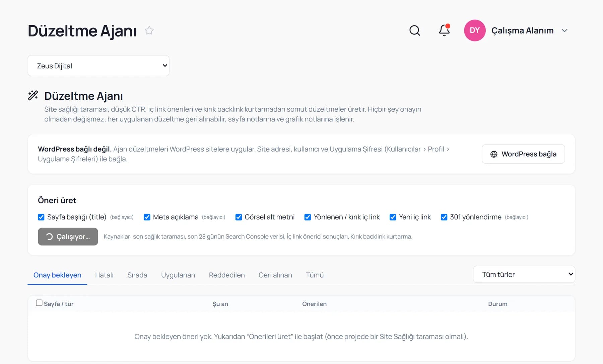Uncheck 301 yönlendirme checkbox
This screenshot has height=364, width=603.
point(444,217)
